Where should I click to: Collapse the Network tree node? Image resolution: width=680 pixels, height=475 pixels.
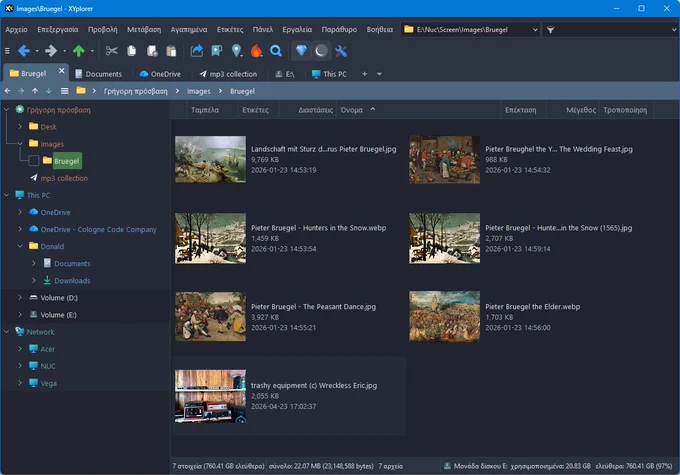(7, 332)
